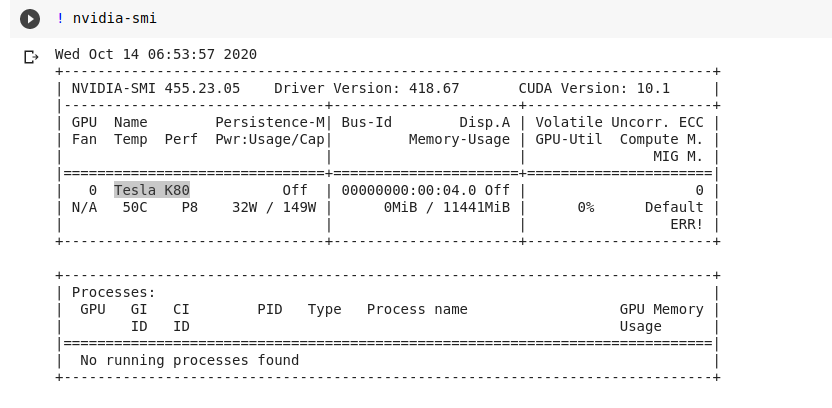
Task: Click the 'ERR!' value in MIG column
Action: click(686, 225)
